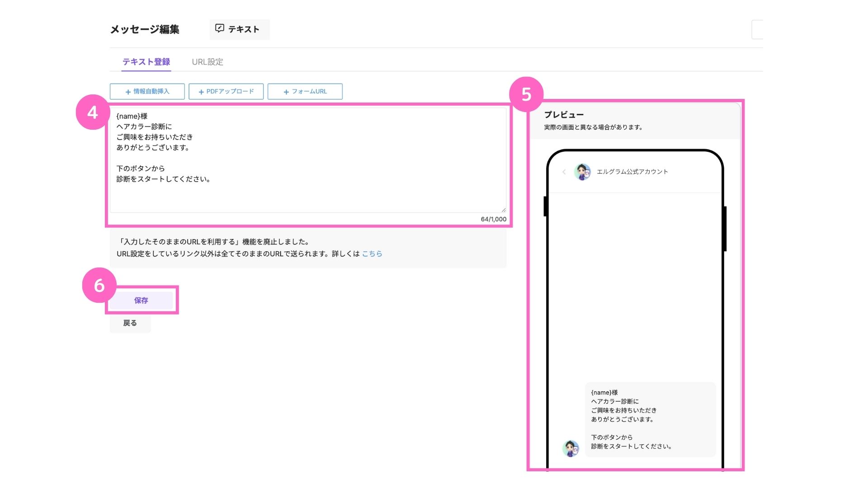Click the テキスト message type badge

click(240, 29)
